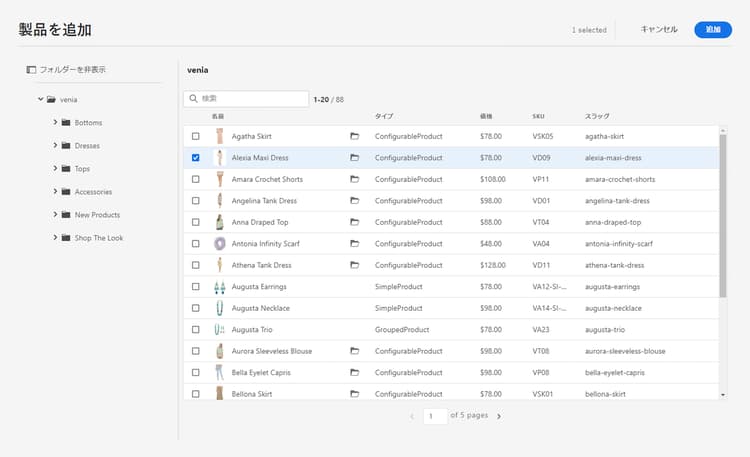Click the Augusta Earrings product thumbnail
The width and height of the screenshot is (750, 457).
pos(220,287)
